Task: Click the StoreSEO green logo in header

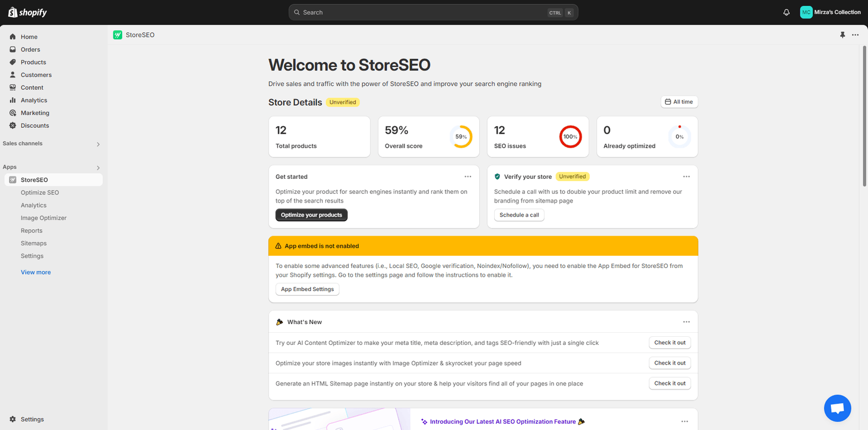Action: point(117,35)
